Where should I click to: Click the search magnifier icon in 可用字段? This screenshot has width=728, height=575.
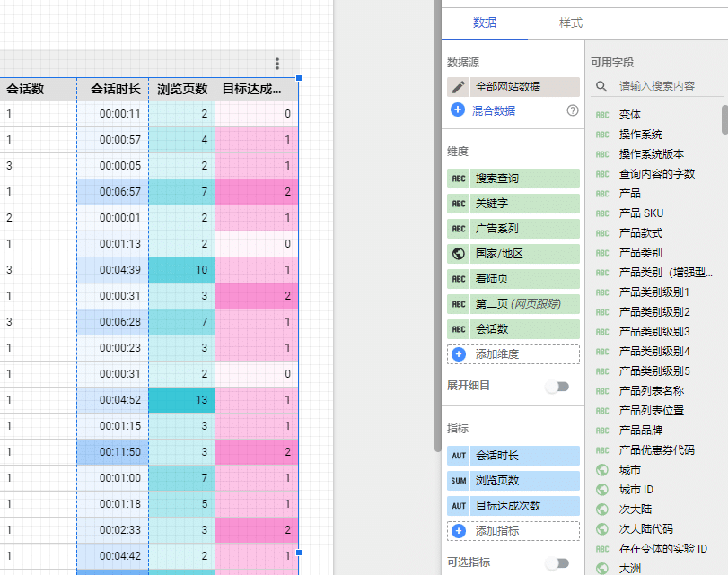pos(601,86)
